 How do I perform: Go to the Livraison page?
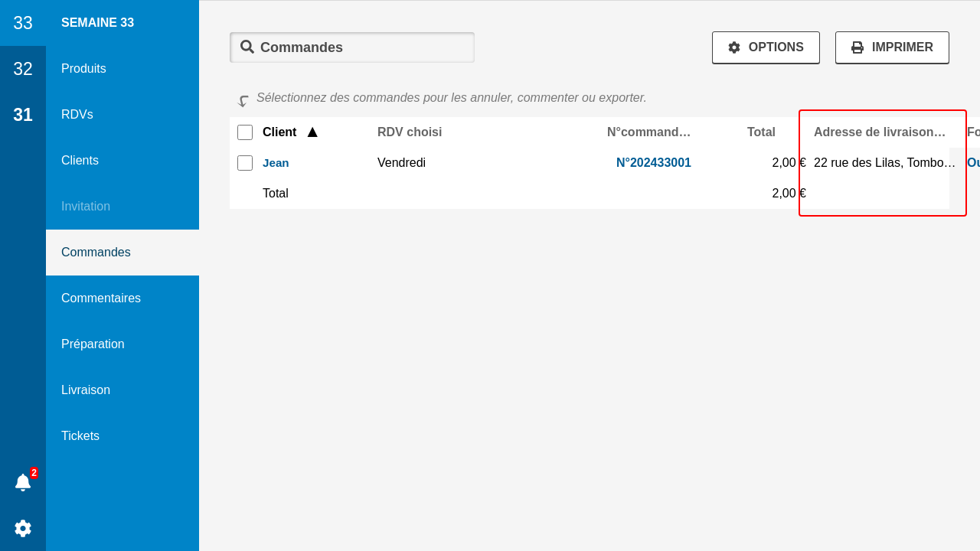86,390
